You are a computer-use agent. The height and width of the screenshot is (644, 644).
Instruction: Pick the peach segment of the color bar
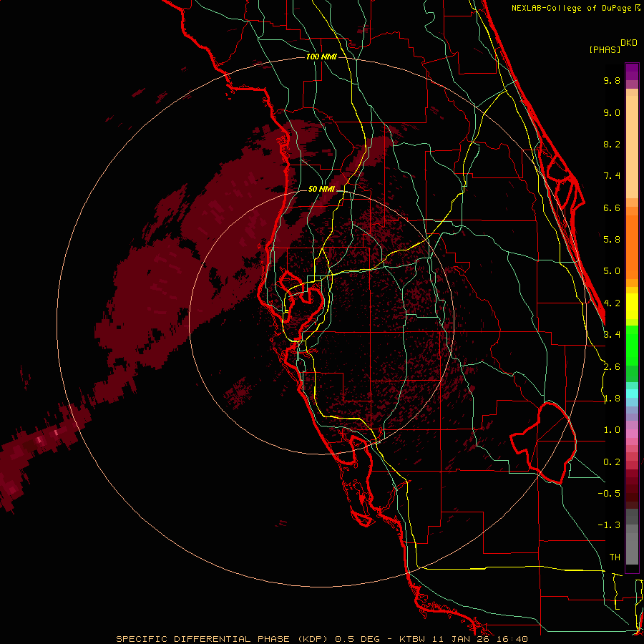(632, 144)
